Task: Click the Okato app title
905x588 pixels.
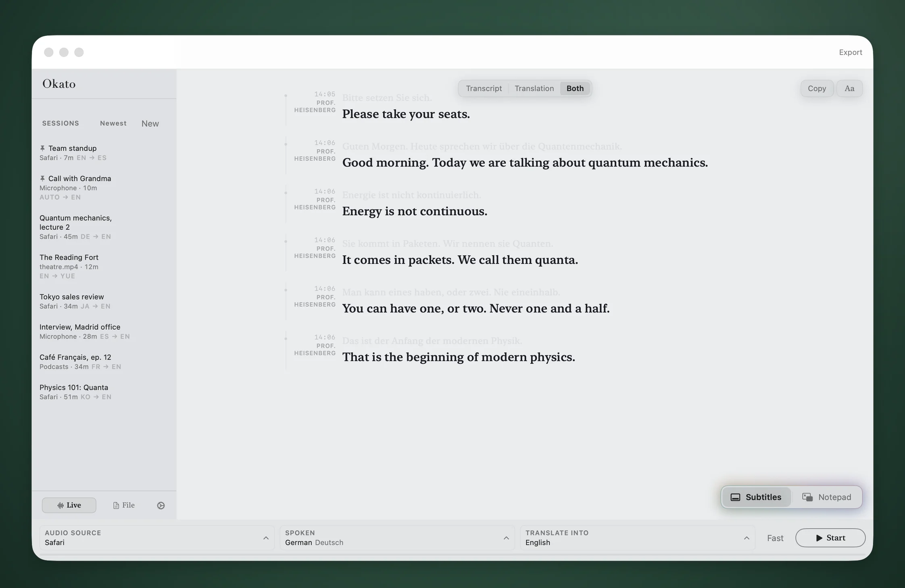Action: [59, 84]
